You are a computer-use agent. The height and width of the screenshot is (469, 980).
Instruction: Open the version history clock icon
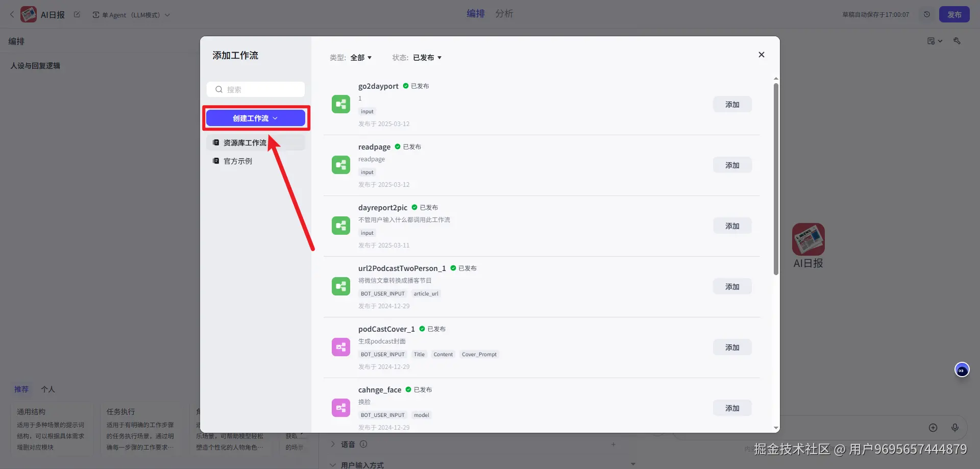coord(927,14)
